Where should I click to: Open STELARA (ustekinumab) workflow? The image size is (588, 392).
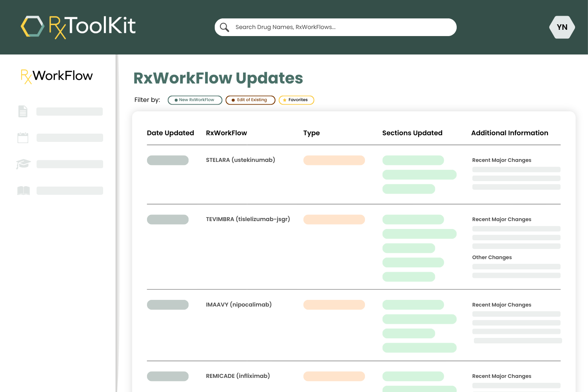point(241,160)
